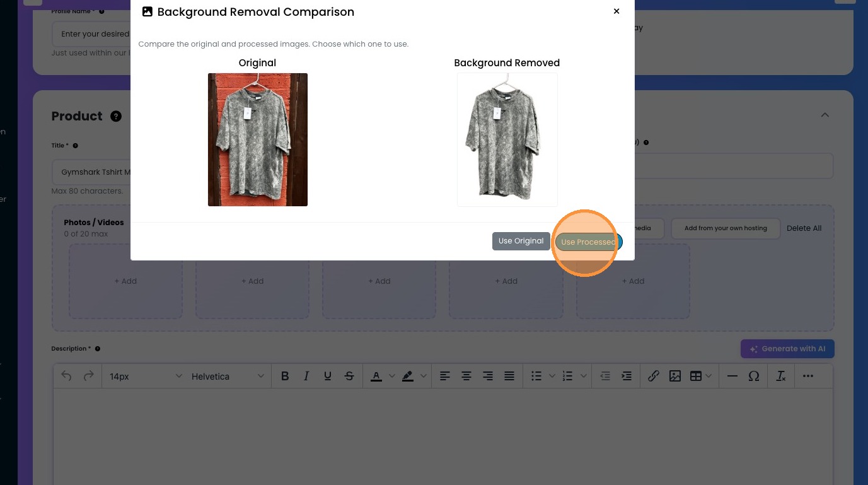Insert a link in the description
Image resolution: width=868 pixels, height=485 pixels.
pyautogui.click(x=654, y=376)
